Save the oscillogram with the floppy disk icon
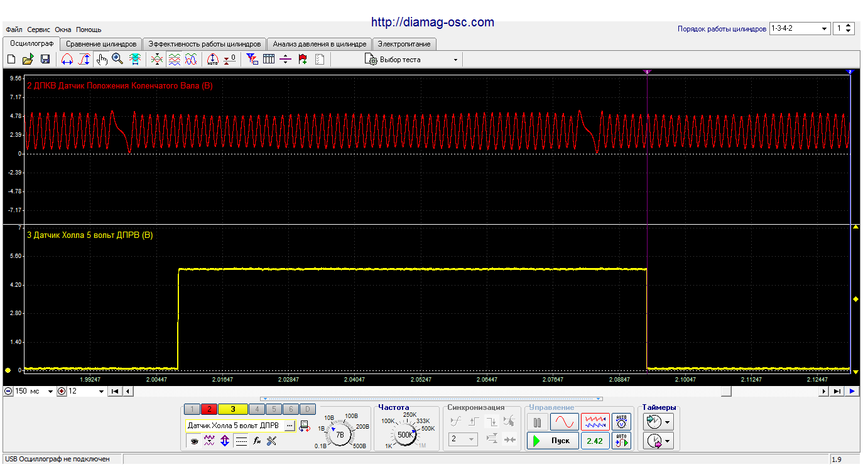The height and width of the screenshot is (467, 868). (x=45, y=60)
